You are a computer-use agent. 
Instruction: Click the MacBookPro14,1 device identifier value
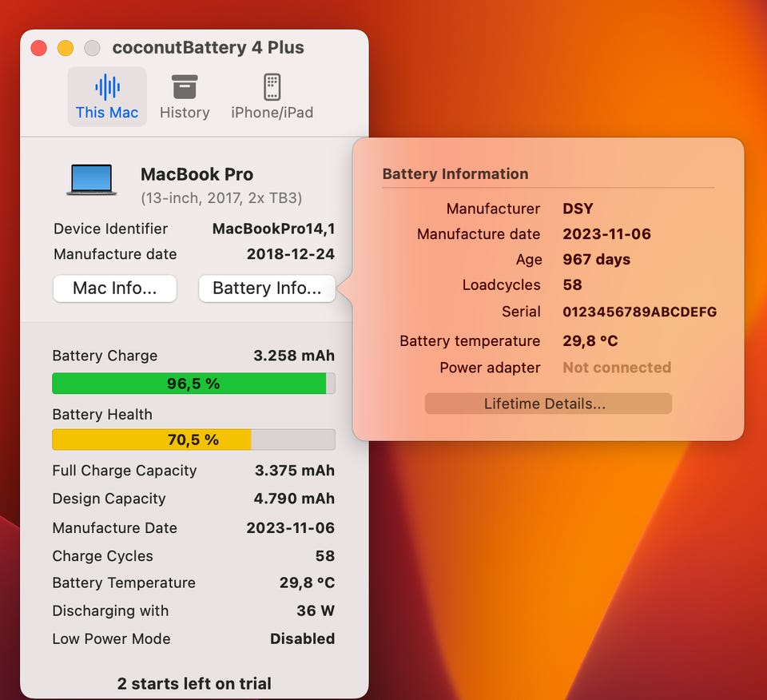pos(273,229)
